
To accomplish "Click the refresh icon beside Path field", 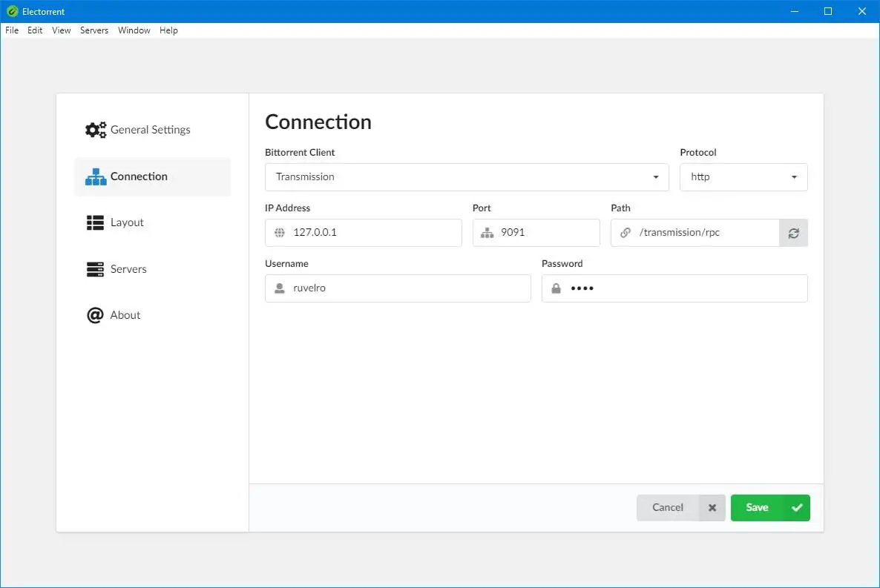I will [794, 233].
